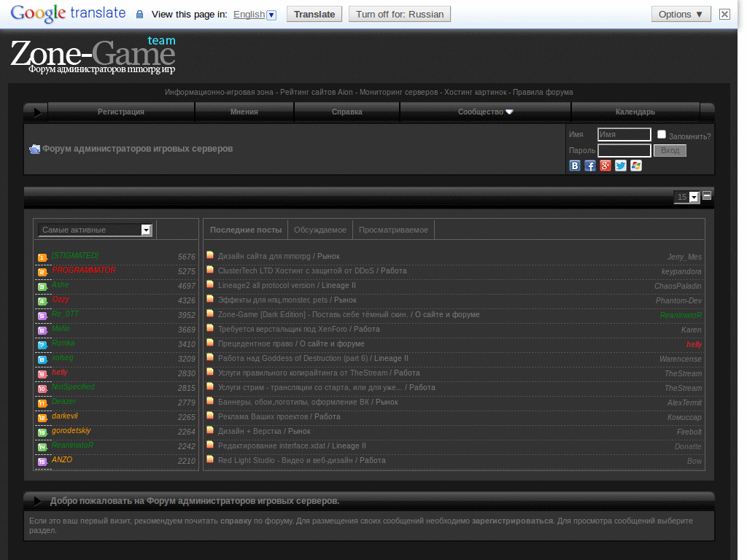The width and height of the screenshot is (747, 560).
Task: Switch to the Просматриваемое tab
Action: pyautogui.click(x=393, y=230)
